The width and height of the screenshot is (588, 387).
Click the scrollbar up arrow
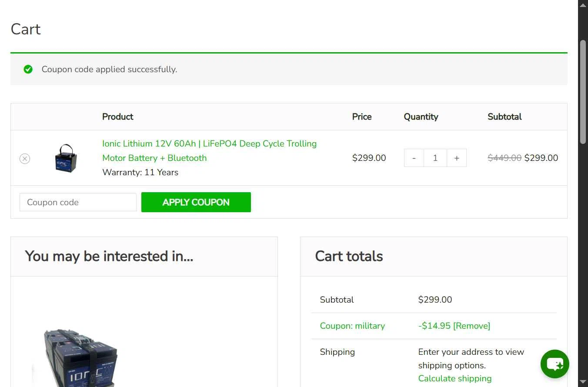pos(583,4)
